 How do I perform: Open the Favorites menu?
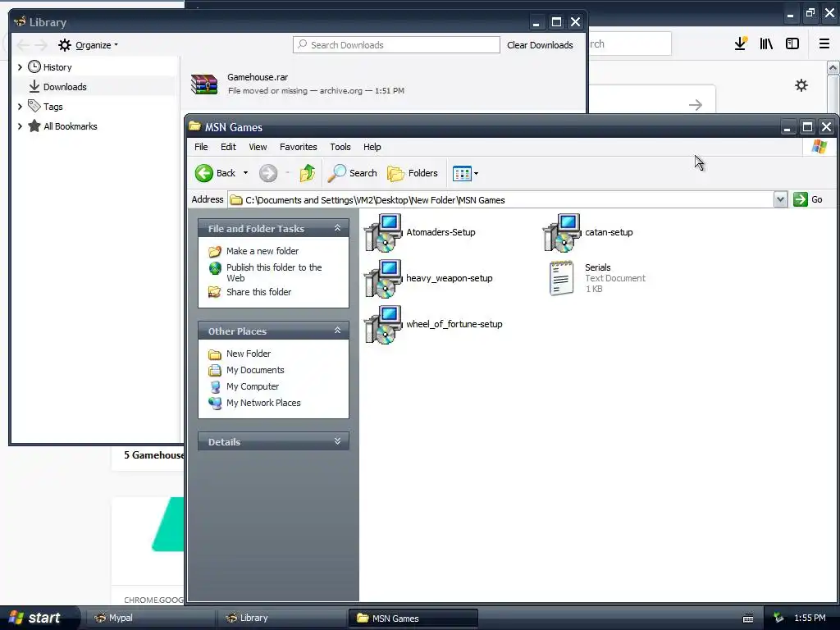pyautogui.click(x=299, y=147)
